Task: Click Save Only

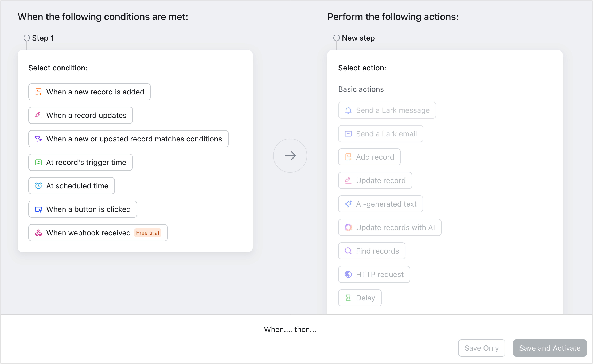Action: click(x=481, y=348)
